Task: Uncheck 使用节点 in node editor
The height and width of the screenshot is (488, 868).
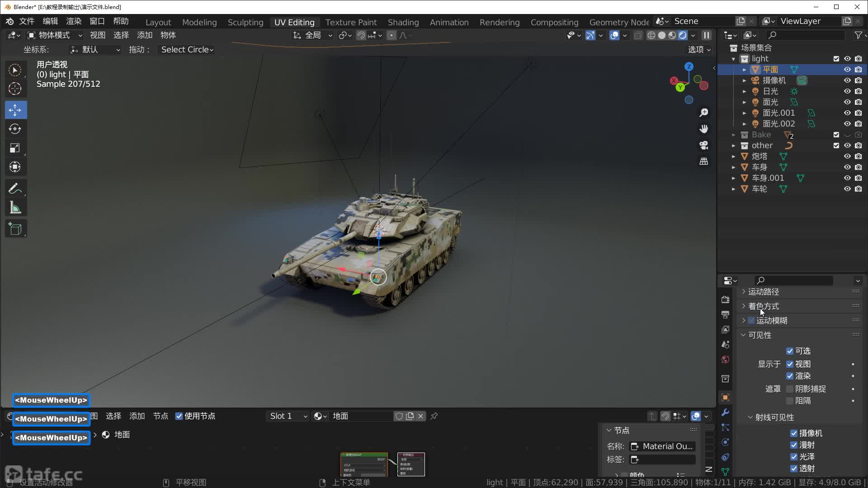Action: [x=179, y=416]
